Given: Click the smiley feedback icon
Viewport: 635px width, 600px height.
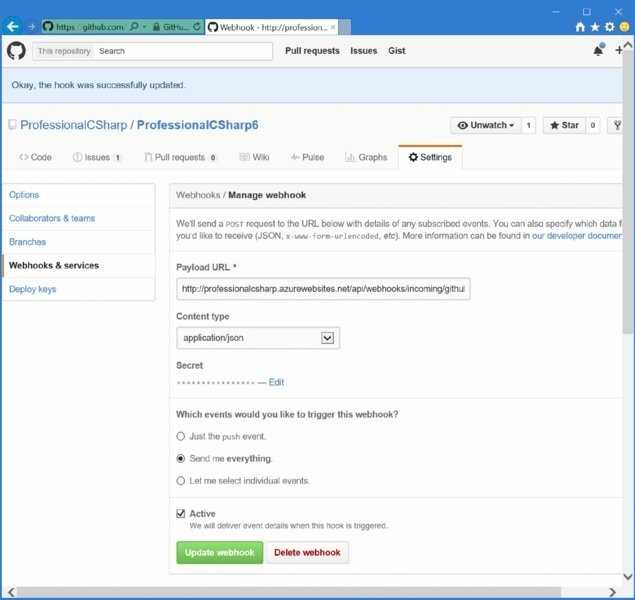Looking at the screenshot, I should pos(624,27).
